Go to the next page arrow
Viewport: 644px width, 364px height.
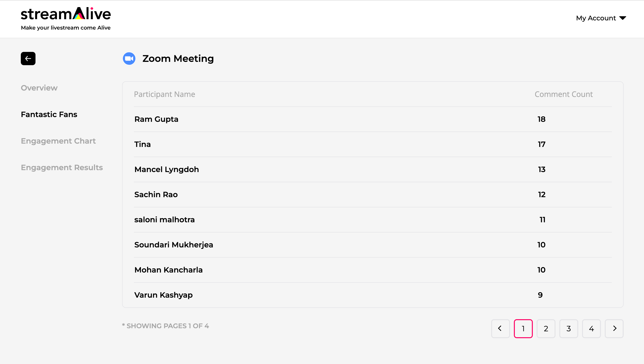click(x=614, y=328)
